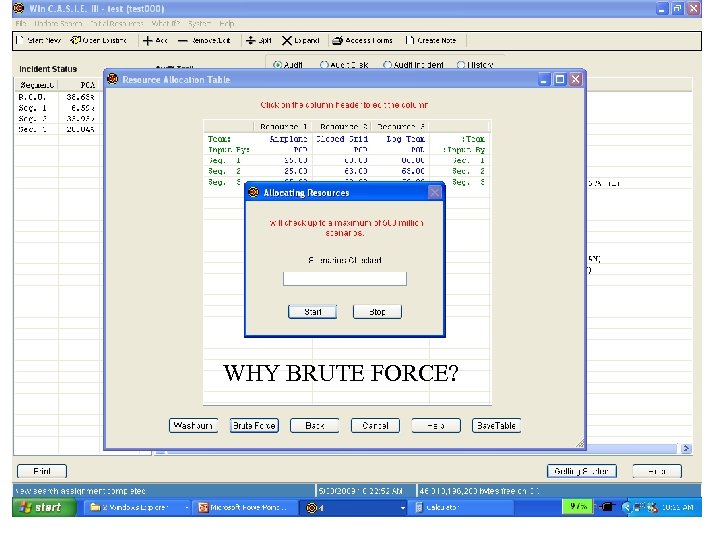Viewport: 720px width, 540px height.
Task: Click the Win C.A.S.I.E. III title bar icon
Action: [19, 8]
